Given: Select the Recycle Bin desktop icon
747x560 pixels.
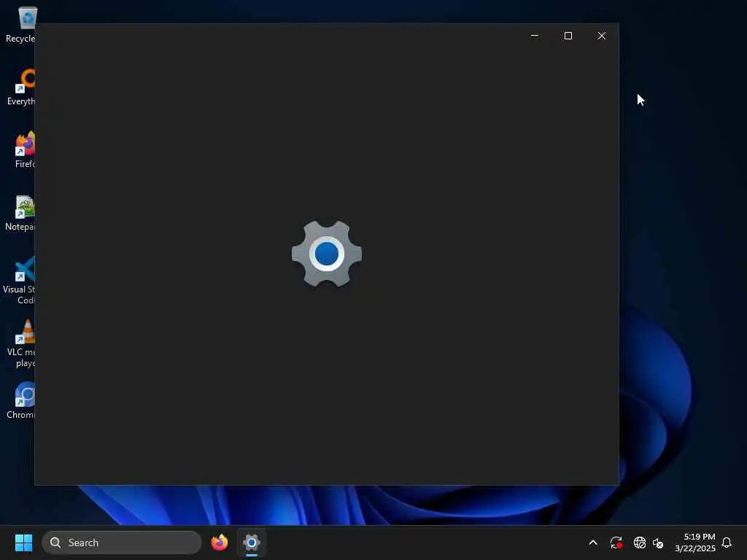Looking at the screenshot, I should click(x=20, y=25).
